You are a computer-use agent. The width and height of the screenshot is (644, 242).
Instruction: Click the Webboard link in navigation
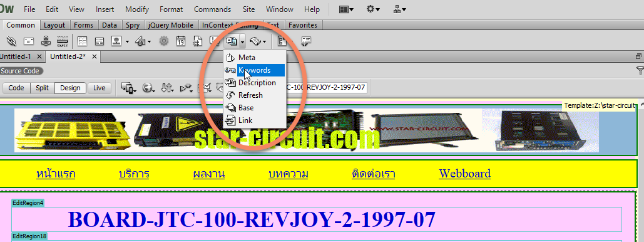click(464, 174)
